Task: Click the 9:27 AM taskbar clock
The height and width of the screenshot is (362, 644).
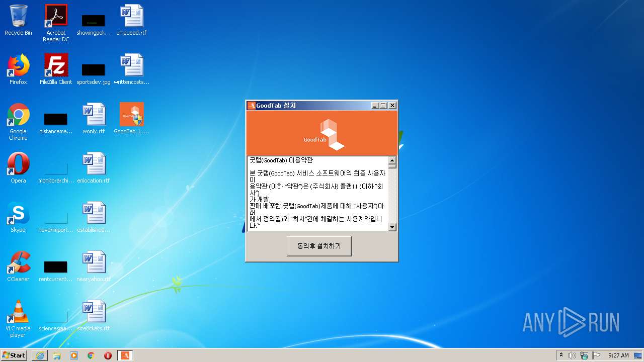Action: point(618,355)
